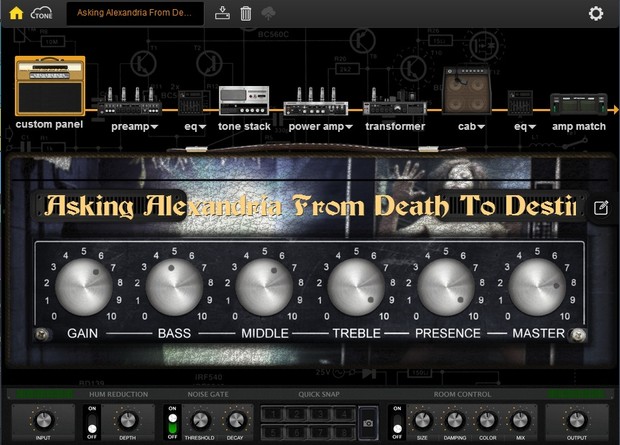The width and height of the screenshot is (620, 445).
Task: Click the room SIZE knob
Action: click(x=422, y=420)
